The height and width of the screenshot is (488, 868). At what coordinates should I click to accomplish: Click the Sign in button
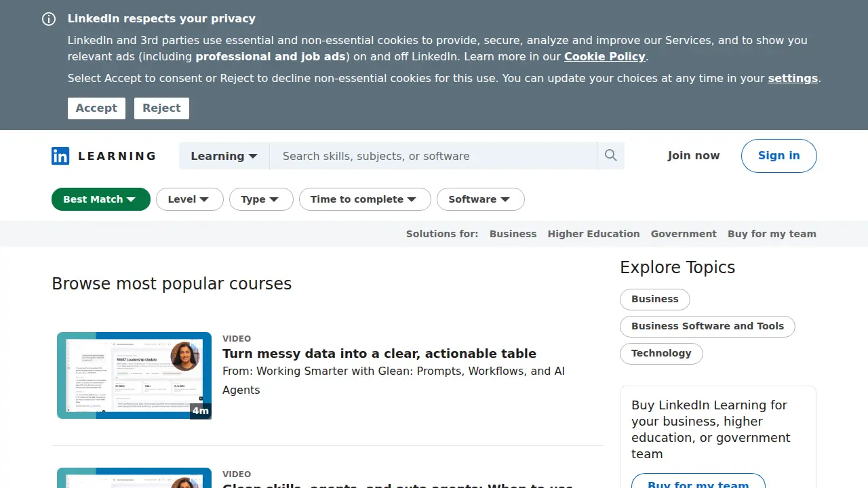tap(779, 156)
